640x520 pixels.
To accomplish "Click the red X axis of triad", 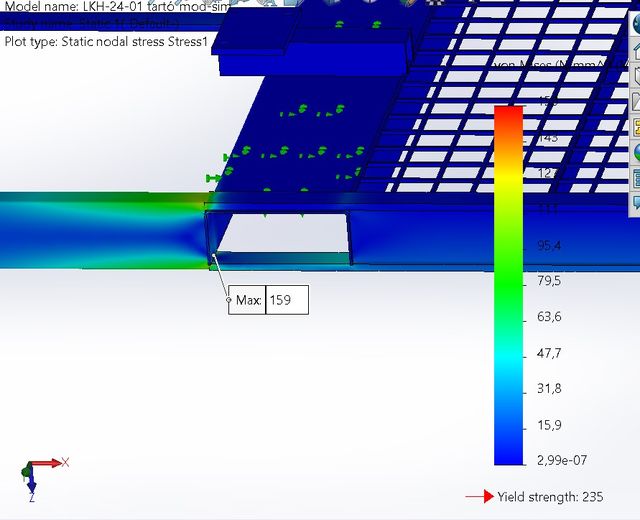I will (46, 463).
